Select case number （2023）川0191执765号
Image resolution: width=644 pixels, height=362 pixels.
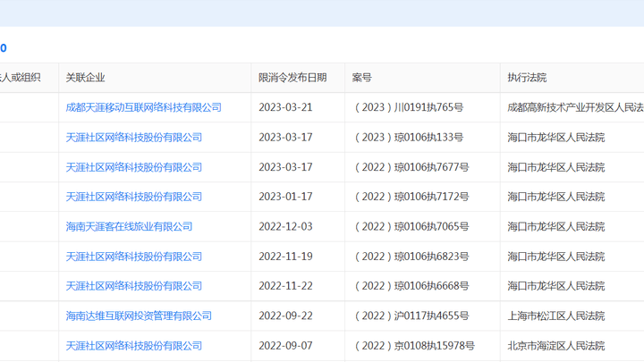(408, 107)
